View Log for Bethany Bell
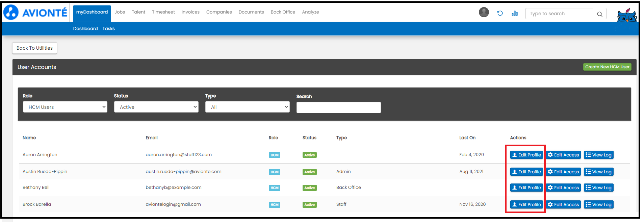This screenshot has height=222, width=644. click(598, 188)
